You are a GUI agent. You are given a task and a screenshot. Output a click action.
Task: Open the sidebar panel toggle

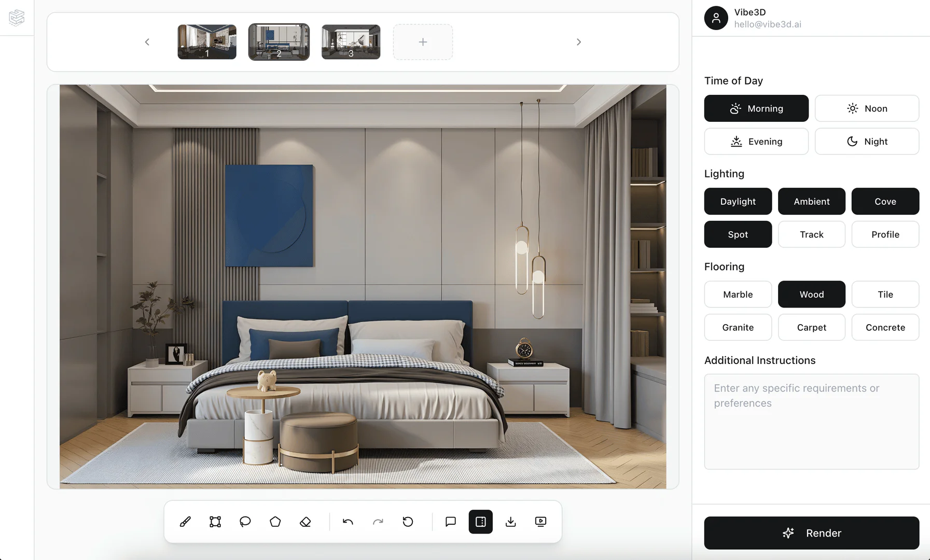pyautogui.click(x=480, y=522)
